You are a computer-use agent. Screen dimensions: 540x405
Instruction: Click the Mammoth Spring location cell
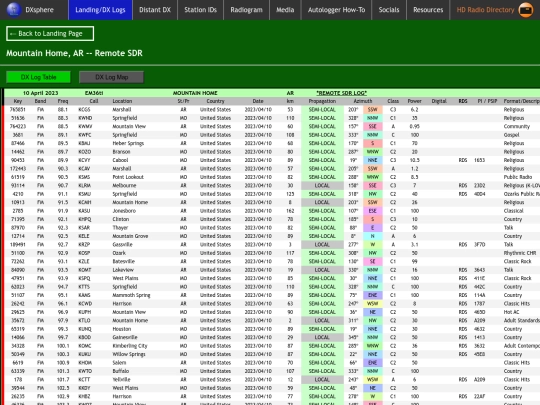(131, 295)
